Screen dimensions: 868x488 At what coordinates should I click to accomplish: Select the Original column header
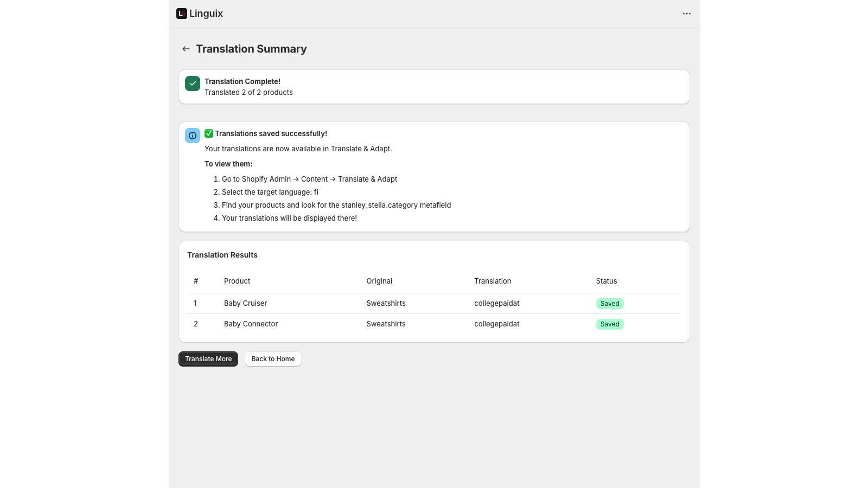(379, 281)
